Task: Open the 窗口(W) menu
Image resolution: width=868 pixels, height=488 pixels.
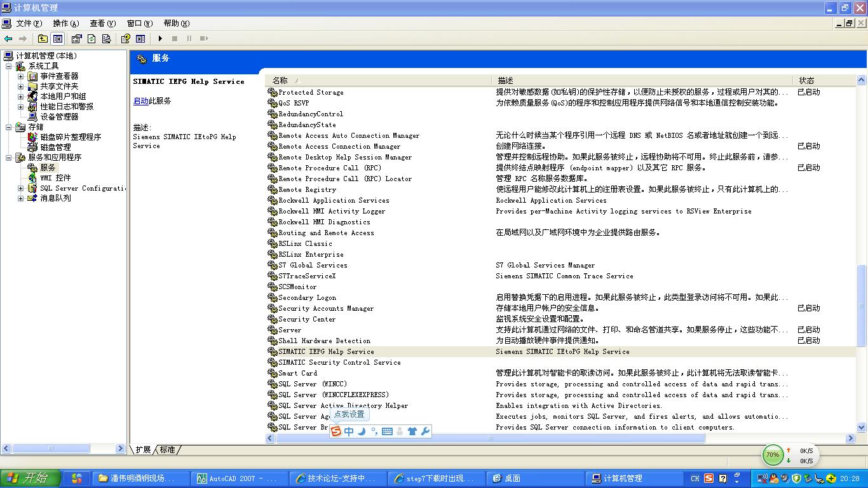Action: (x=140, y=24)
